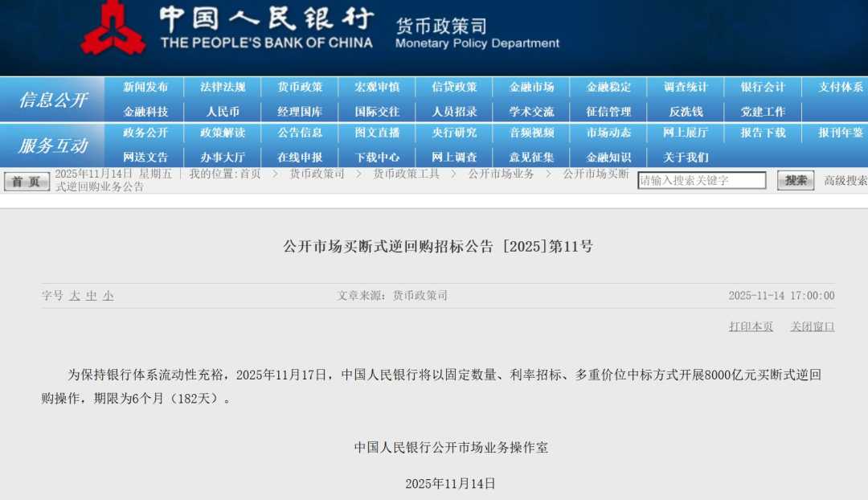Select 人员招录 in navigation
868x500 pixels.
point(454,111)
